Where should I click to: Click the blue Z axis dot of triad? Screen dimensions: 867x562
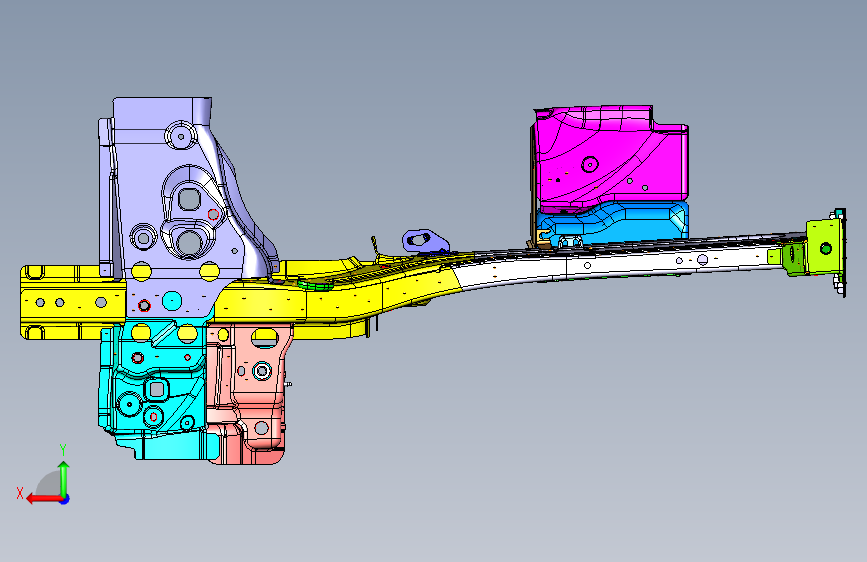pos(65,499)
